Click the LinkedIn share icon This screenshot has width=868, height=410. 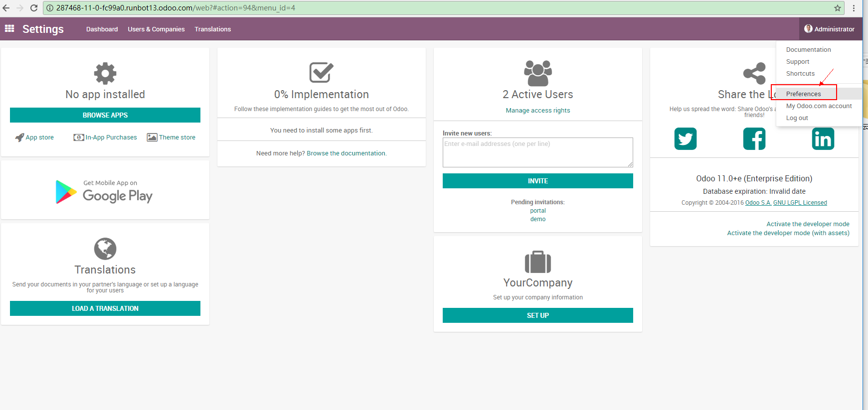(x=823, y=139)
